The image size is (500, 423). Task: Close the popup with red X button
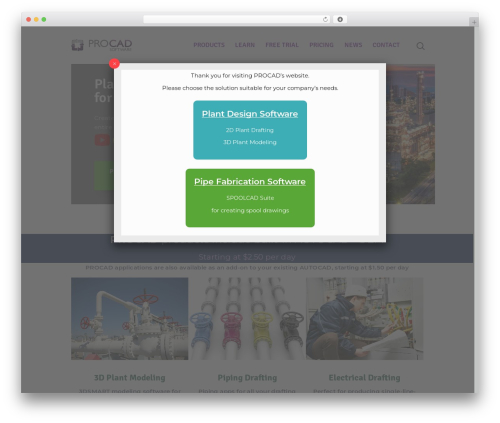114,63
